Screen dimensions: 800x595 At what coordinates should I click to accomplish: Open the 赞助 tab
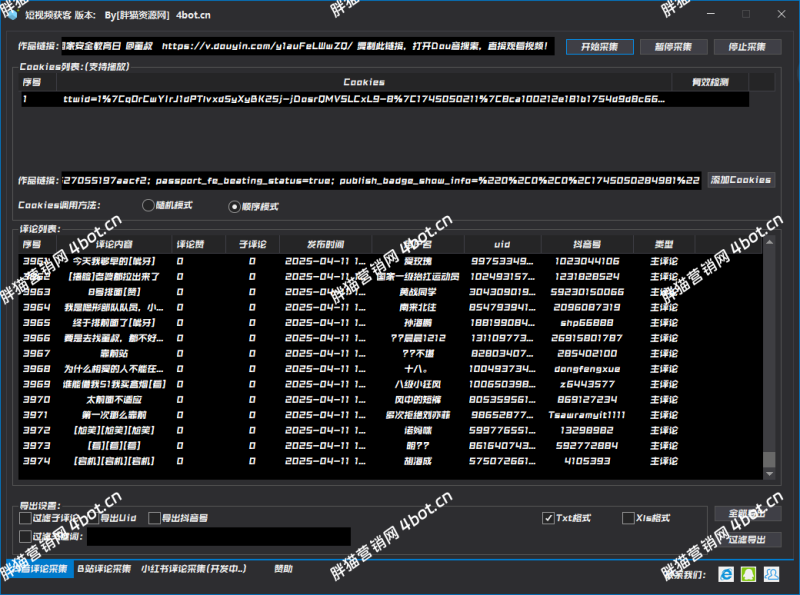click(283, 569)
